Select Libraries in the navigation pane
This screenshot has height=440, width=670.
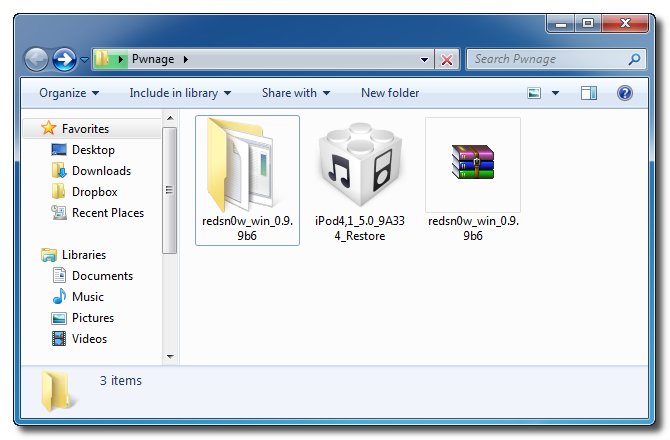click(x=84, y=255)
